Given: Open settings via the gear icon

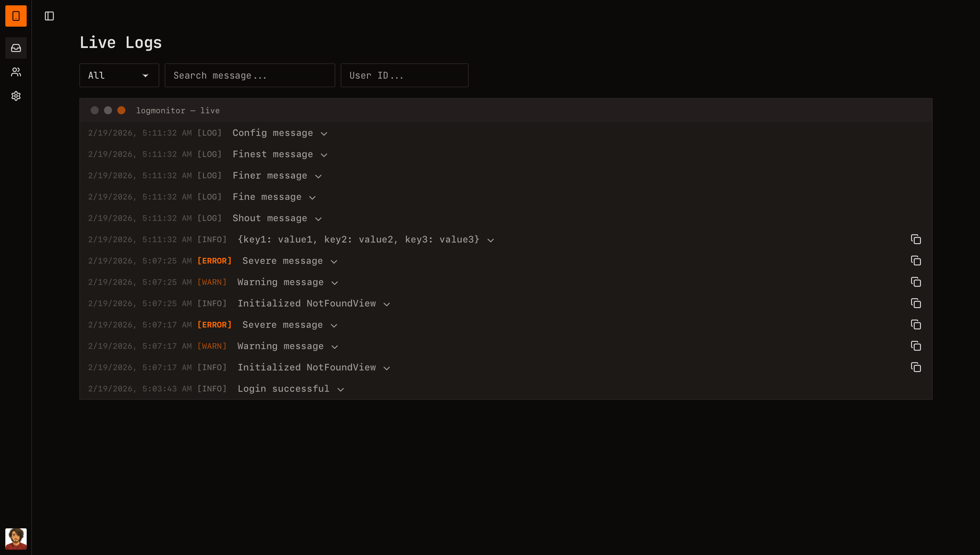Looking at the screenshot, I should tap(16, 96).
